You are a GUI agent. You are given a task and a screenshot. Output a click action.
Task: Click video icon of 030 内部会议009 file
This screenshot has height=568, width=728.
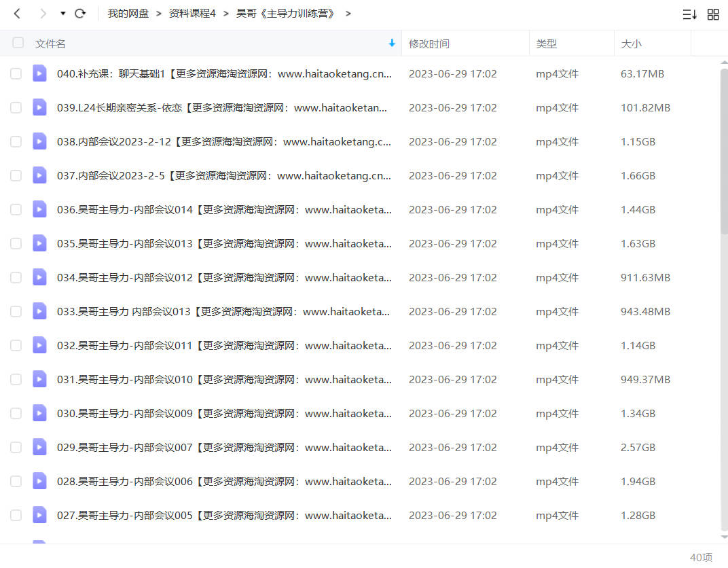click(39, 413)
